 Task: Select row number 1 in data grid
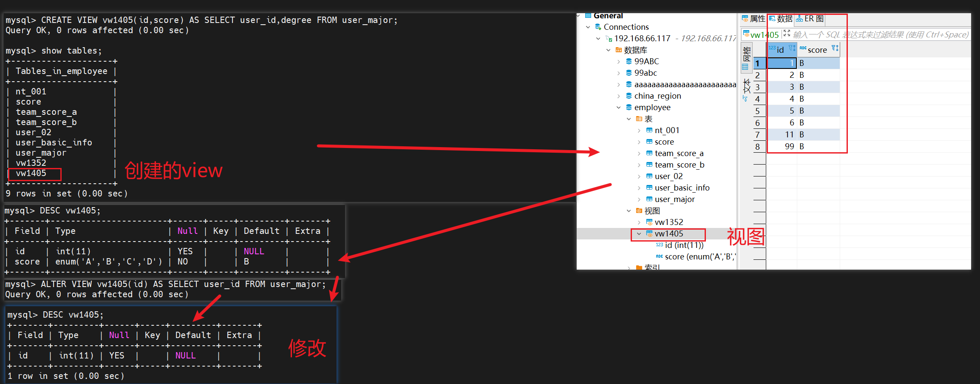click(x=759, y=63)
